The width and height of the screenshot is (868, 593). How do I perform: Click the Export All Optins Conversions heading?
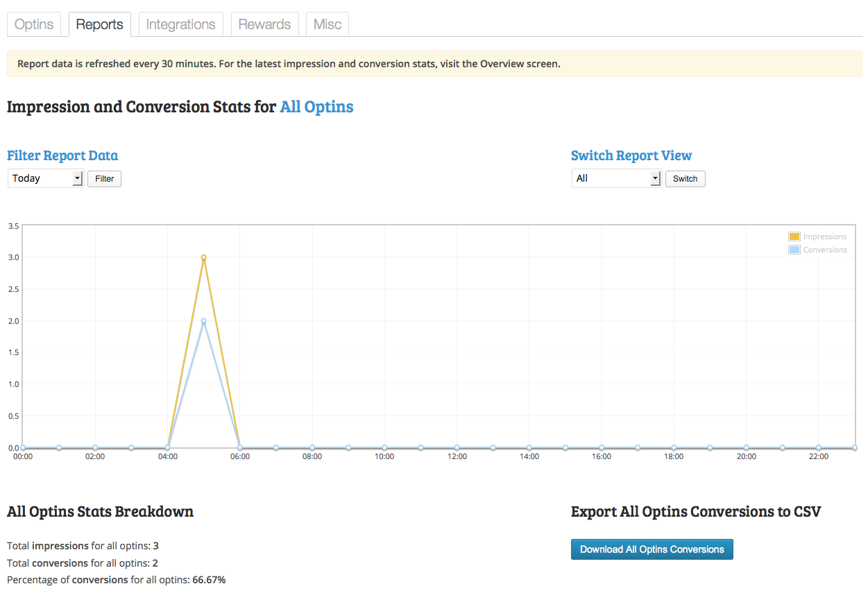[696, 512]
